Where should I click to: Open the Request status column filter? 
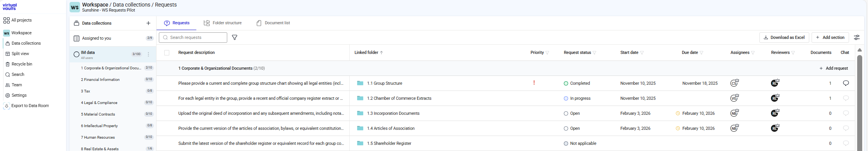594,53
